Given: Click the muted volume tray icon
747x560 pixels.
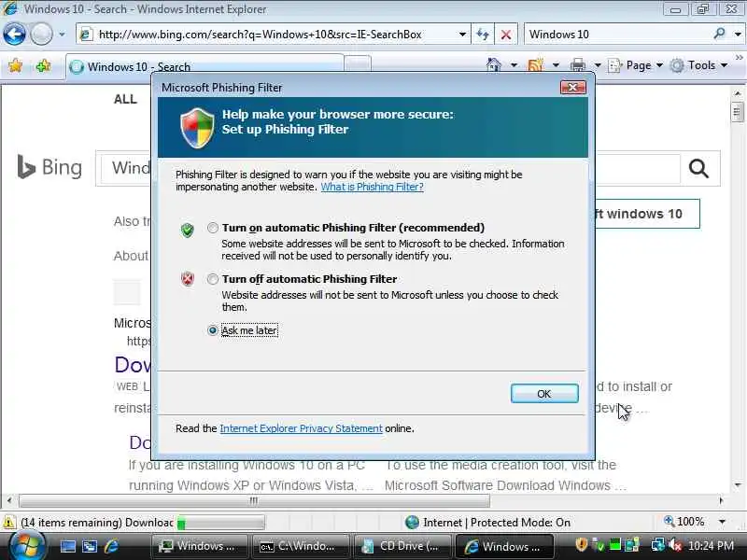Looking at the screenshot, I should tap(675, 545).
